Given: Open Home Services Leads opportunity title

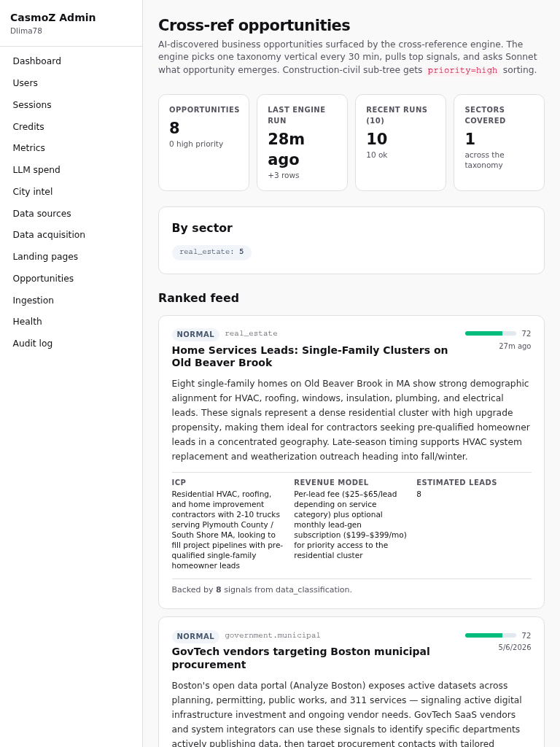Looking at the screenshot, I should coord(309,356).
